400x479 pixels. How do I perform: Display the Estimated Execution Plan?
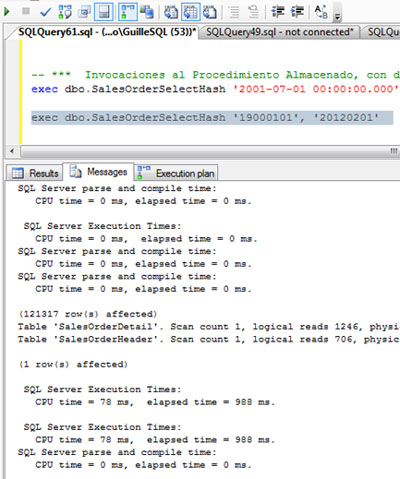pyautogui.click(x=65, y=12)
